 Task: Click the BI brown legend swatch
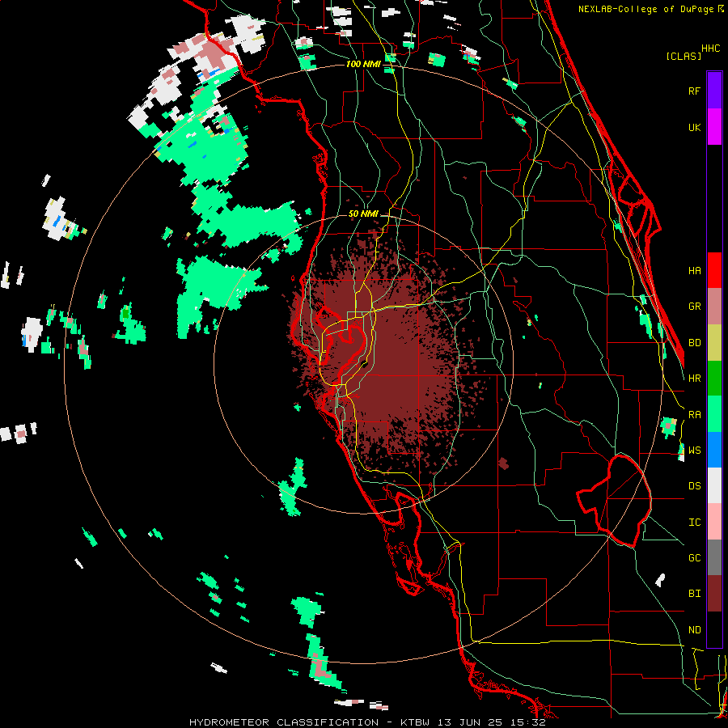714,594
